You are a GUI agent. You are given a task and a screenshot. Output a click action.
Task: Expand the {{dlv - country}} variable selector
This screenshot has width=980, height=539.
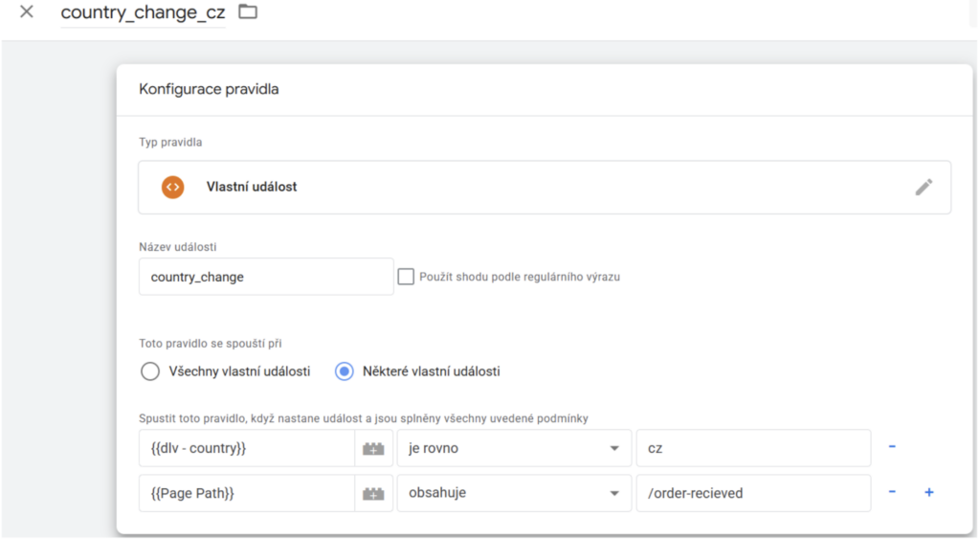(246, 447)
